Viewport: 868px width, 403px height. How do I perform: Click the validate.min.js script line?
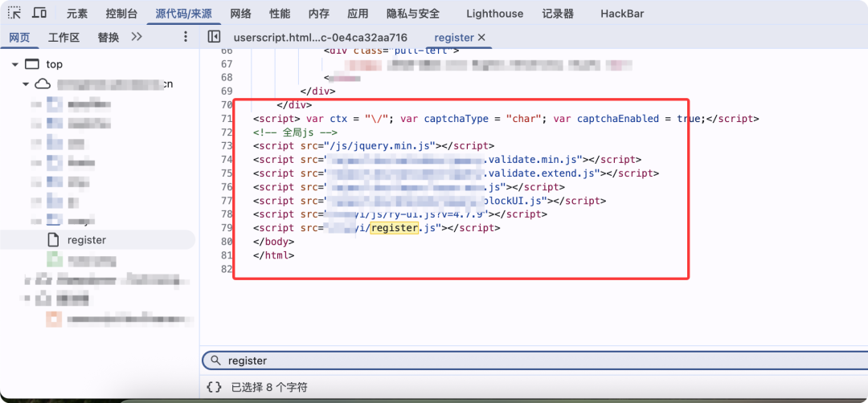(x=448, y=160)
